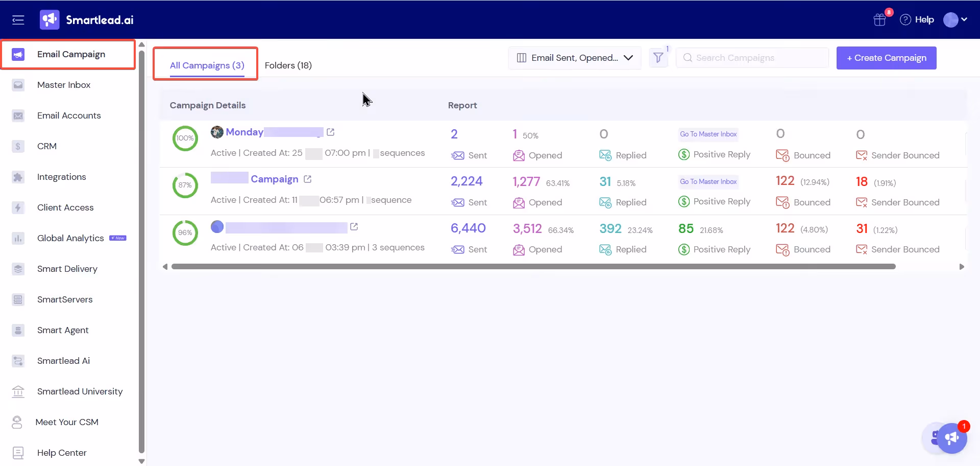The height and width of the screenshot is (466, 980).
Task: Click the Smart Agent icon
Action: pyautogui.click(x=18, y=330)
